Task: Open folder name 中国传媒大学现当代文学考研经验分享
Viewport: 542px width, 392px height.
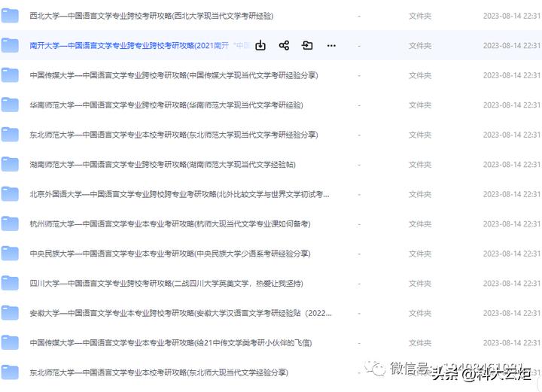Action: tap(174, 75)
